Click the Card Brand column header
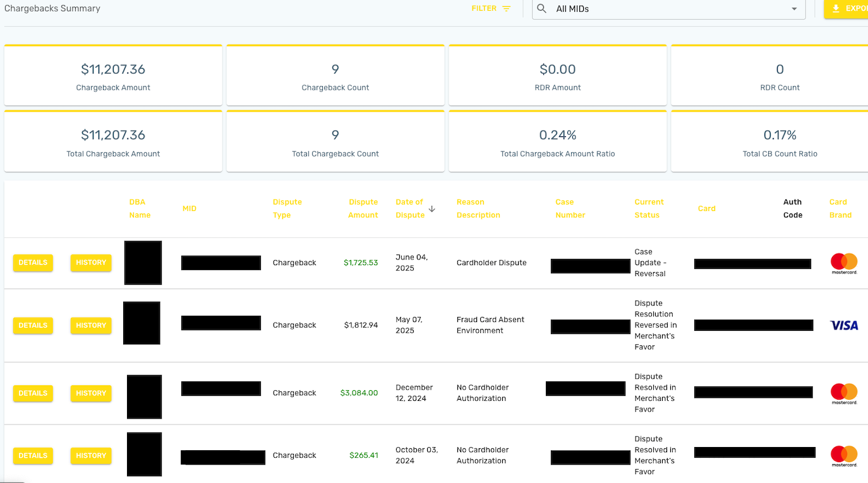This screenshot has width=868, height=483. [x=840, y=208]
